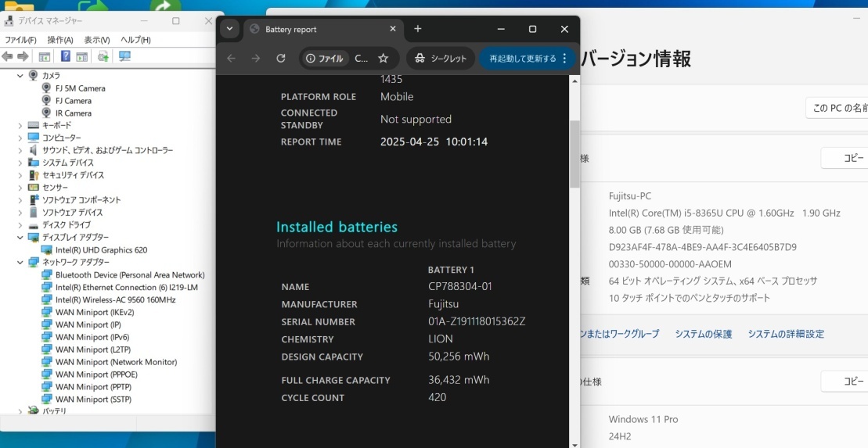Click the Installed batteries heading
Image resolution: width=868 pixels, height=448 pixels.
[x=337, y=227]
